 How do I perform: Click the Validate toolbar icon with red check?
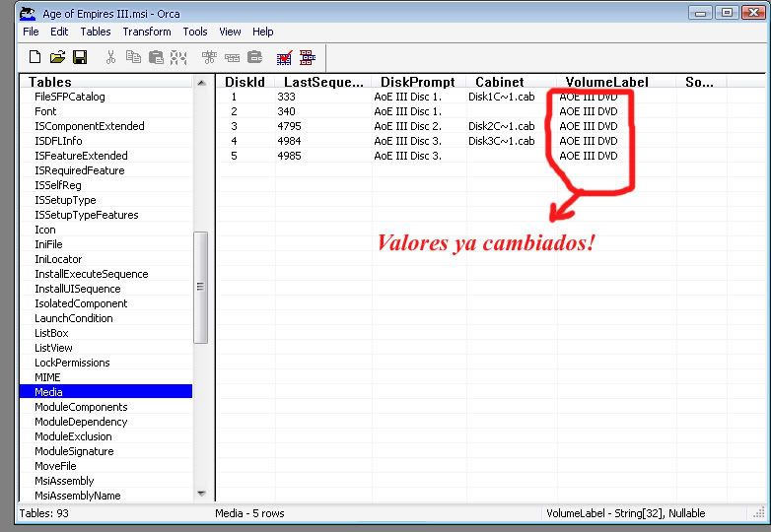[285, 57]
